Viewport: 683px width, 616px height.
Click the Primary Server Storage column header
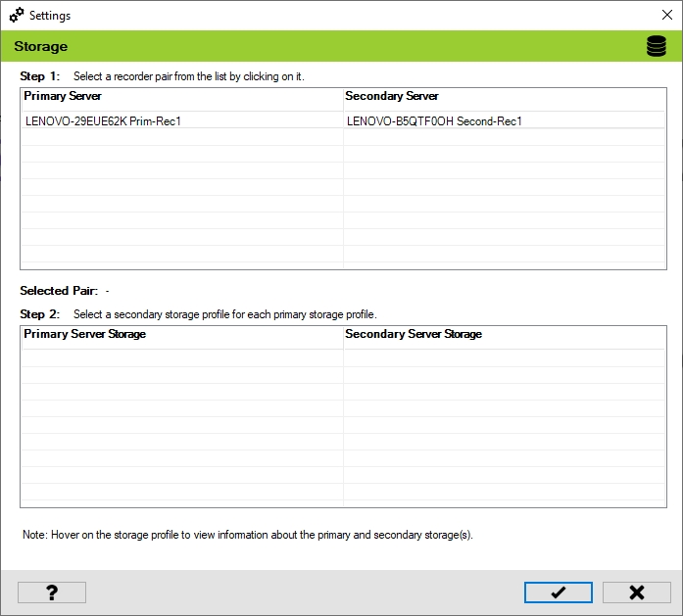point(85,335)
